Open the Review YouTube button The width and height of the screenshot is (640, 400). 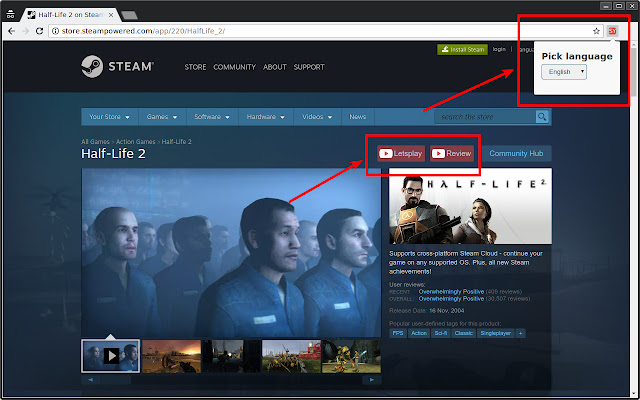(x=452, y=153)
